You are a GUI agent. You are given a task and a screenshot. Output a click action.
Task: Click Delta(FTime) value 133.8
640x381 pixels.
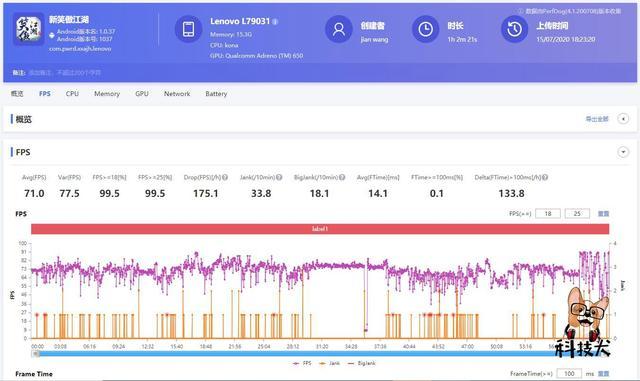click(511, 194)
